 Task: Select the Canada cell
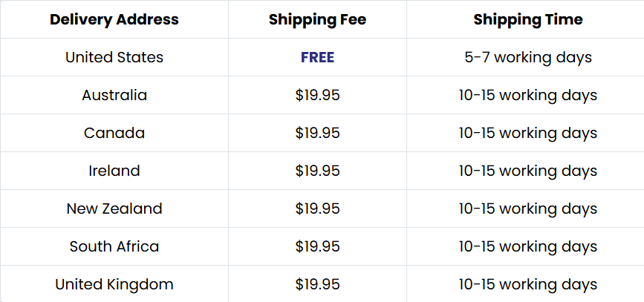114,133
